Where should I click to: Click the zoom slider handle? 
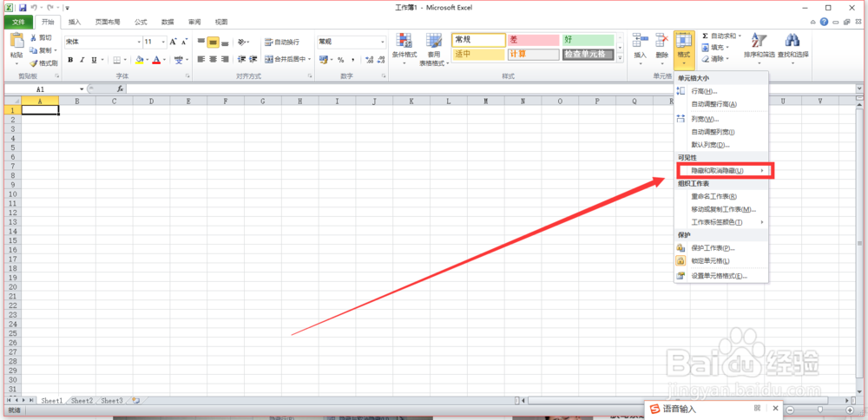tap(820, 410)
